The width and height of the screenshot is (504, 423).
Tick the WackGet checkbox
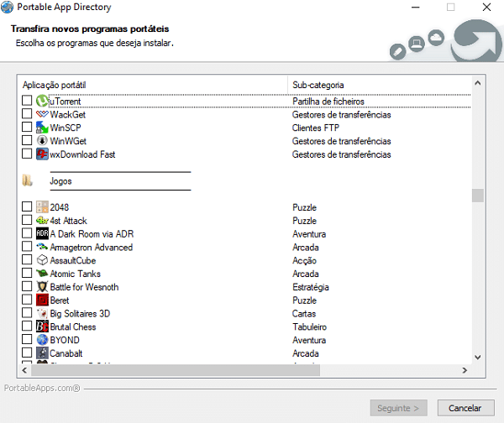(27, 113)
